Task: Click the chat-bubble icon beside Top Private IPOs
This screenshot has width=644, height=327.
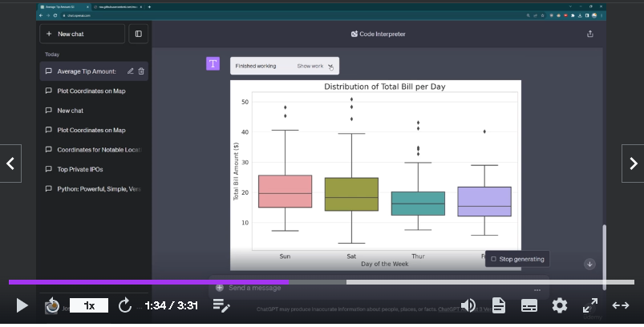Action: (48, 169)
